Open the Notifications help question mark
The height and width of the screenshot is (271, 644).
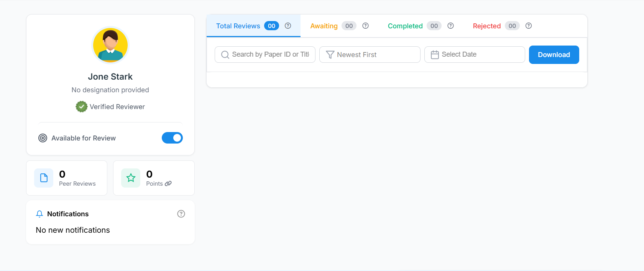(181, 214)
